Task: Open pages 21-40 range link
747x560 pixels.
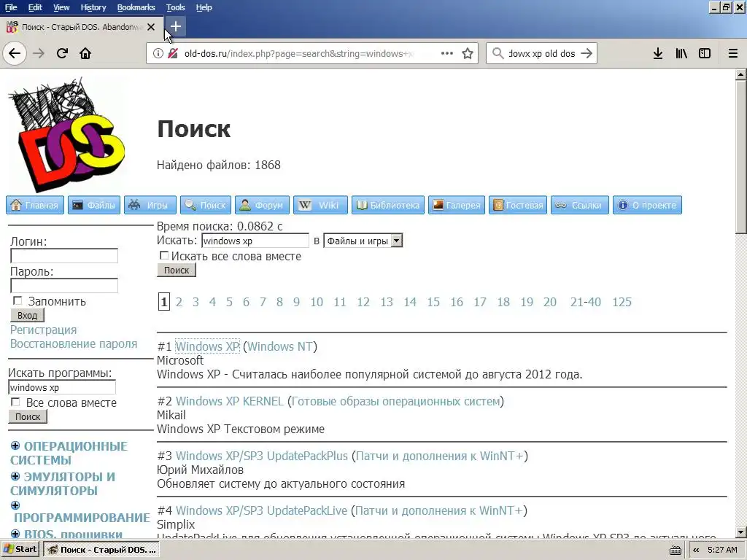Action: [x=586, y=302]
